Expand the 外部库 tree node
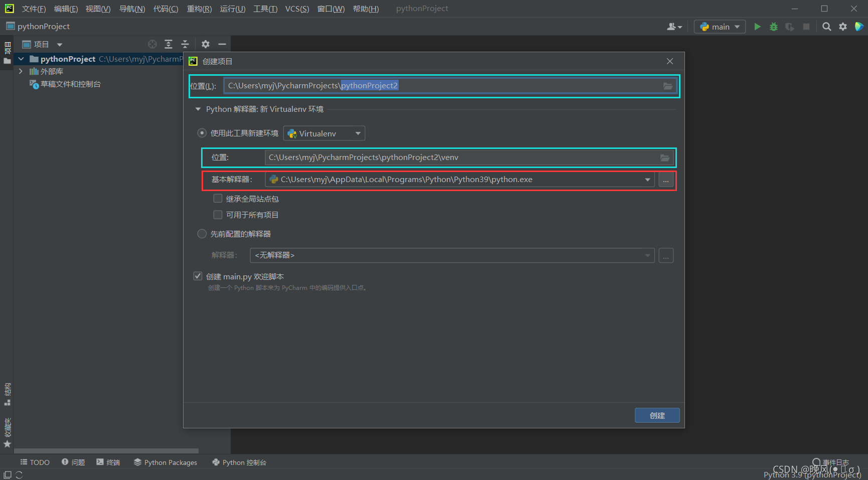Image resolution: width=868 pixels, height=480 pixels. pyautogui.click(x=21, y=72)
